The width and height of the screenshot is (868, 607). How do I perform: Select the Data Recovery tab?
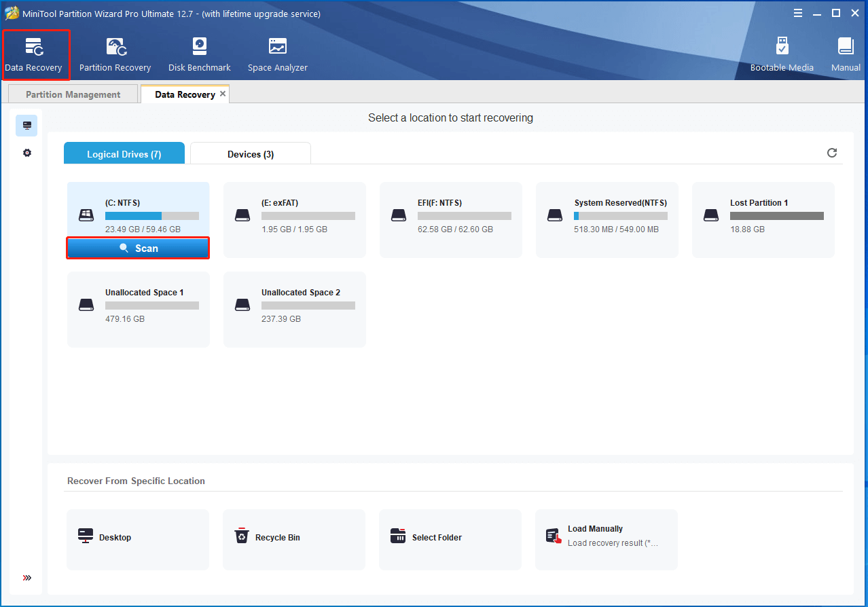pyautogui.click(x=185, y=94)
